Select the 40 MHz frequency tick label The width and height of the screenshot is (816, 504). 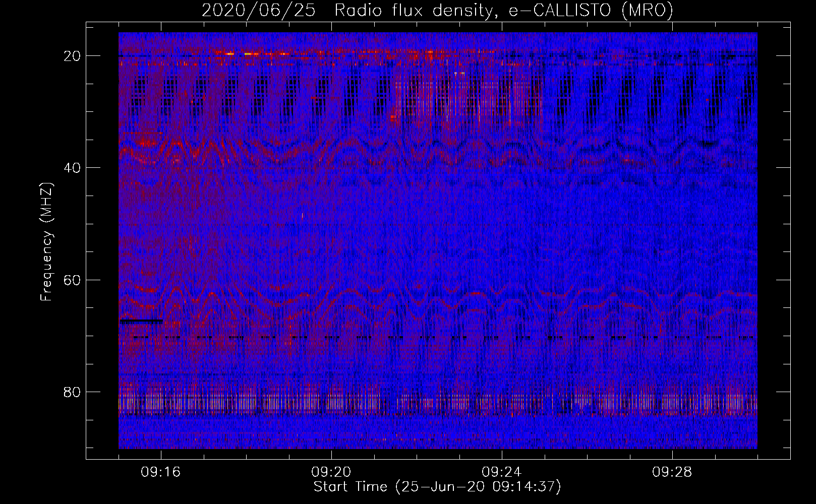(73, 168)
